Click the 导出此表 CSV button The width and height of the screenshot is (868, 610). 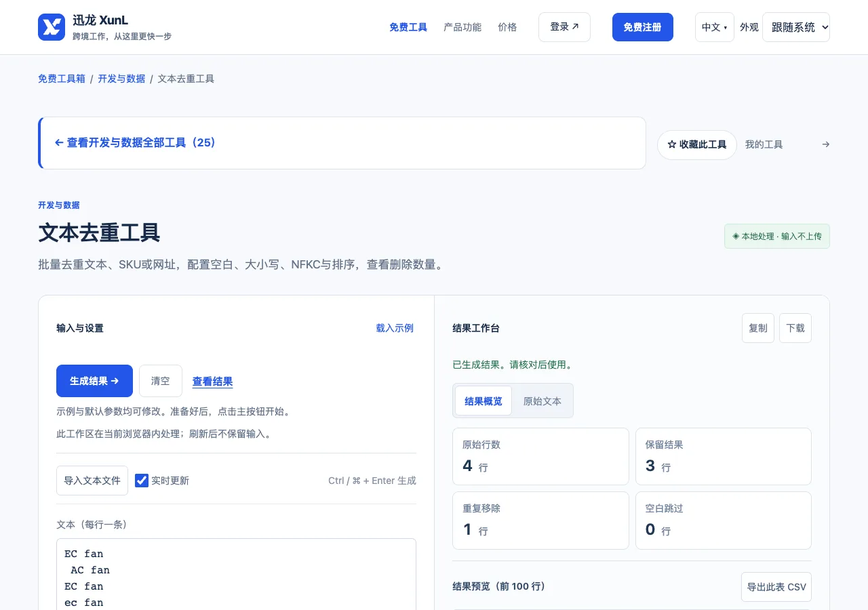(776, 587)
